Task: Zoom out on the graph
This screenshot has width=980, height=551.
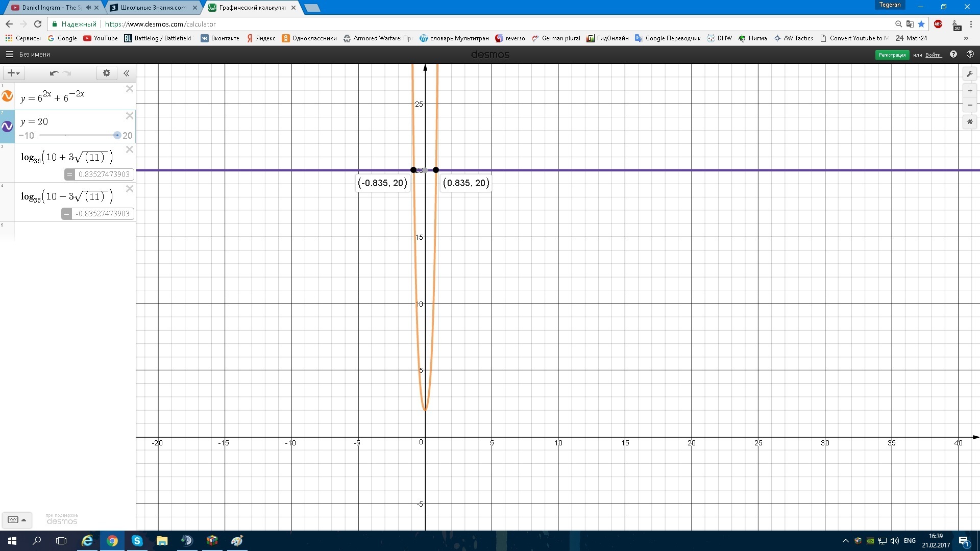Action: (970, 105)
